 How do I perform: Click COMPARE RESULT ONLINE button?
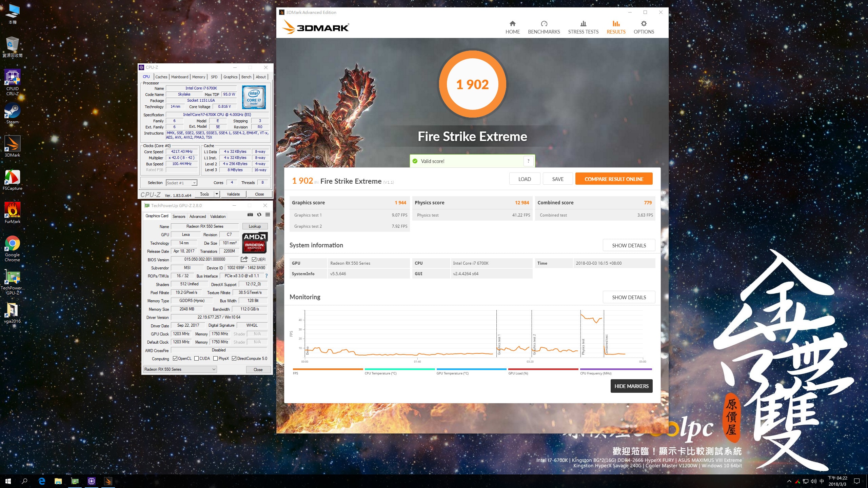tap(614, 179)
